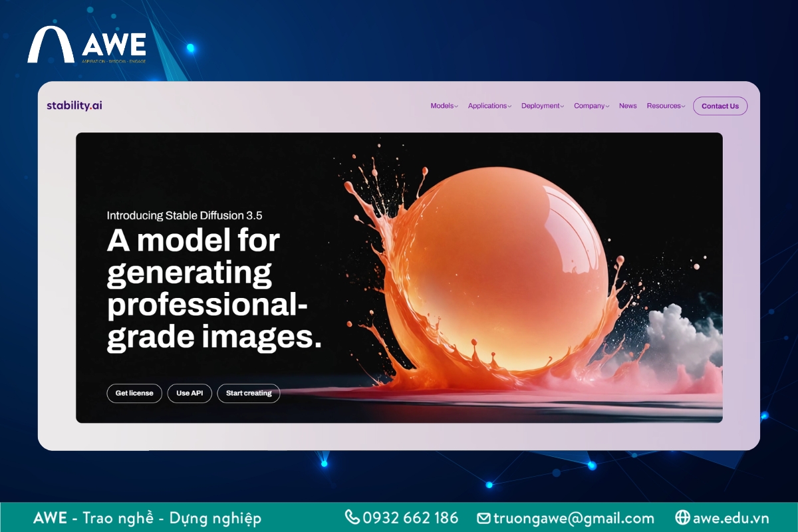Click the envelope mail icon
Viewport: 798px width, 532px height.
tap(483, 518)
